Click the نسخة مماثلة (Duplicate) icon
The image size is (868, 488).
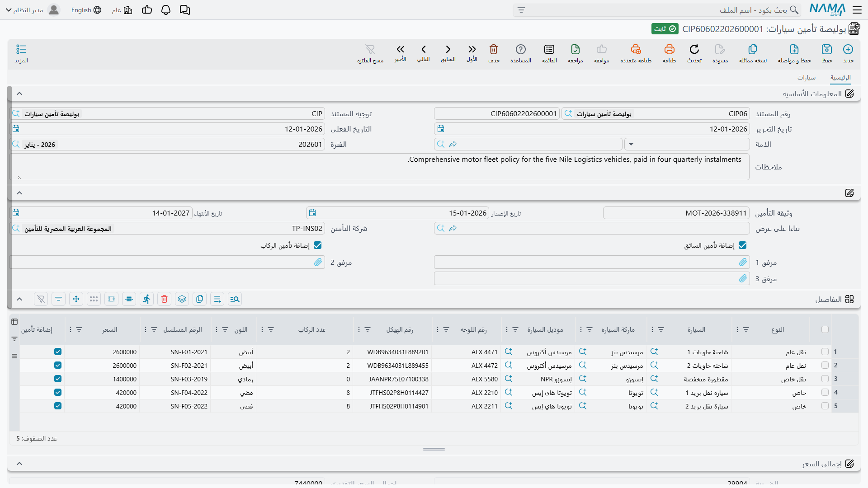coord(753,49)
